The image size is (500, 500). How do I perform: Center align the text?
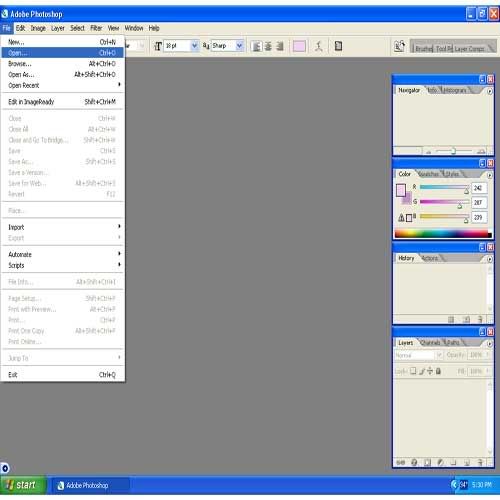[x=268, y=46]
